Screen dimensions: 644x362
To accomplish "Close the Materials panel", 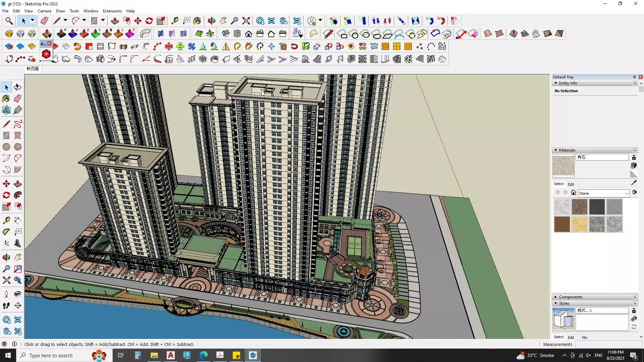I will pyautogui.click(x=635, y=150).
